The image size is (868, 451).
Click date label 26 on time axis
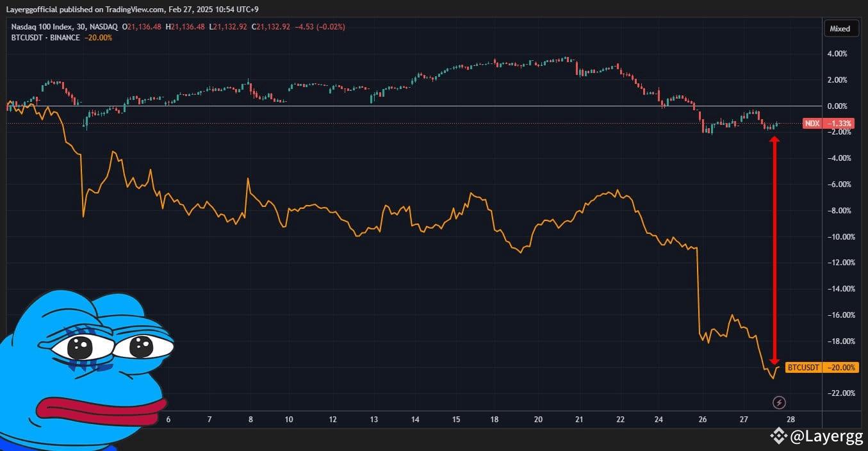point(701,420)
